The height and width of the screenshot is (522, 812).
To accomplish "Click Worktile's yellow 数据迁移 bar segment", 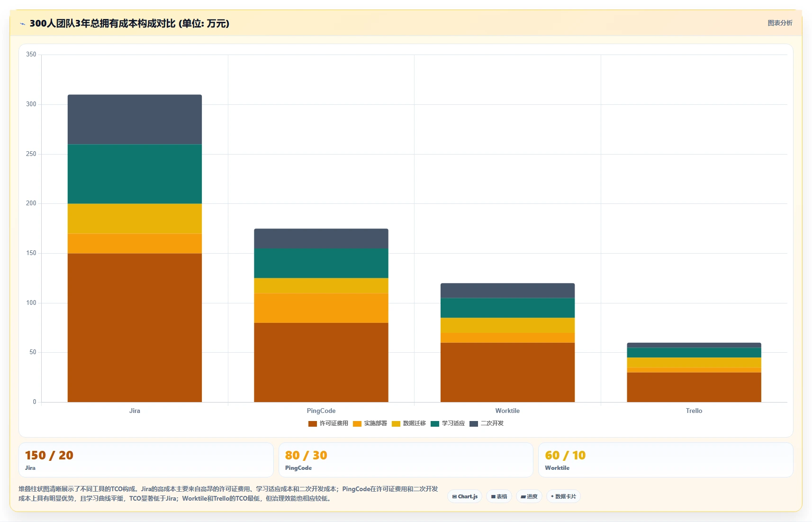I will pyautogui.click(x=507, y=325).
